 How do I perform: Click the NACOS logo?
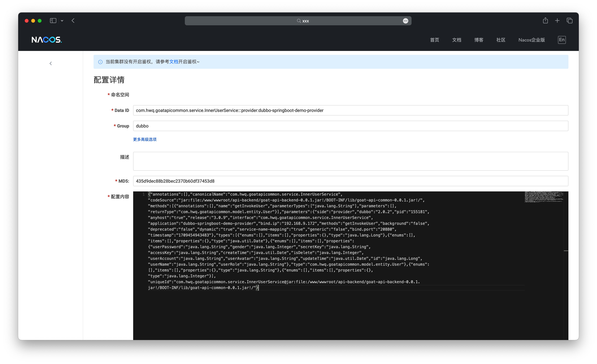47,40
